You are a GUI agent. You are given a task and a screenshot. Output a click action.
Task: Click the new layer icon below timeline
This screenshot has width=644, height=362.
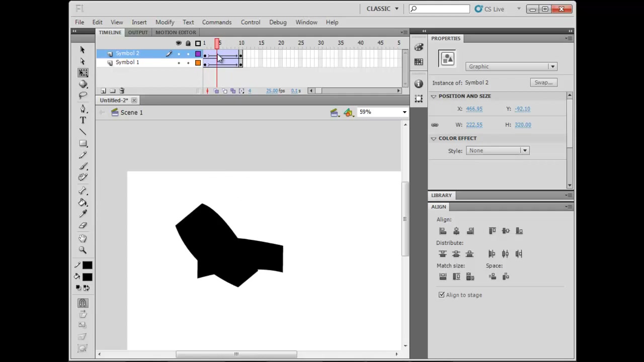(x=104, y=91)
